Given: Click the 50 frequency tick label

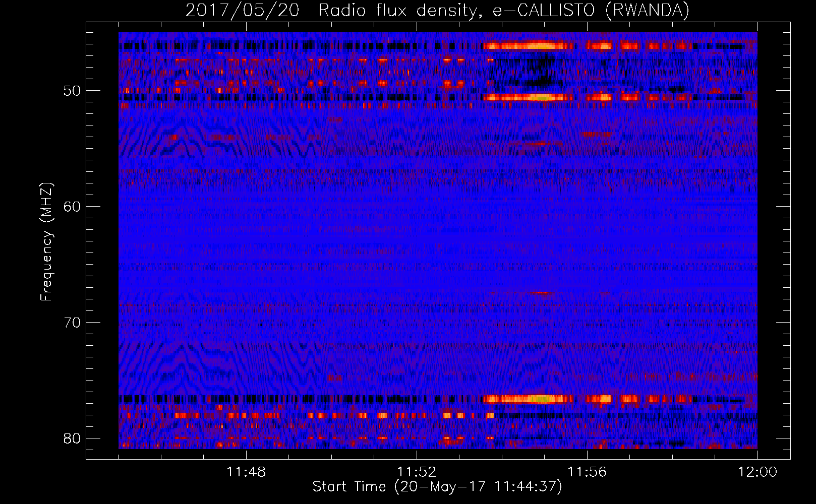Looking at the screenshot, I should 72,91.
